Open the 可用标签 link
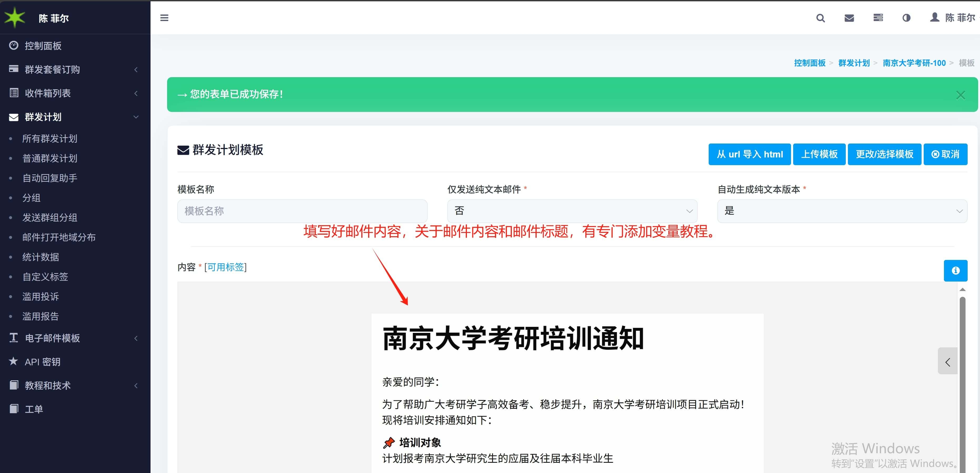 tap(226, 267)
